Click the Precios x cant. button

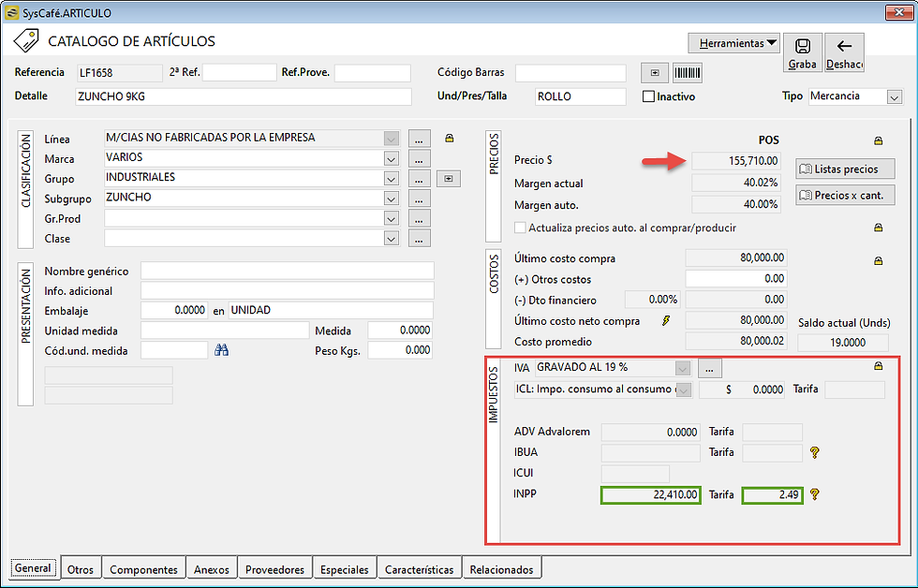(x=845, y=196)
